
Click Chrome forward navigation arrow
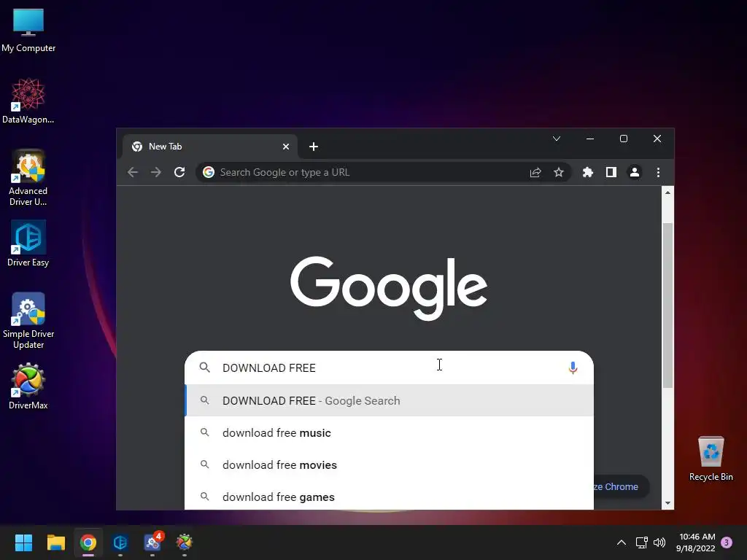click(156, 172)
